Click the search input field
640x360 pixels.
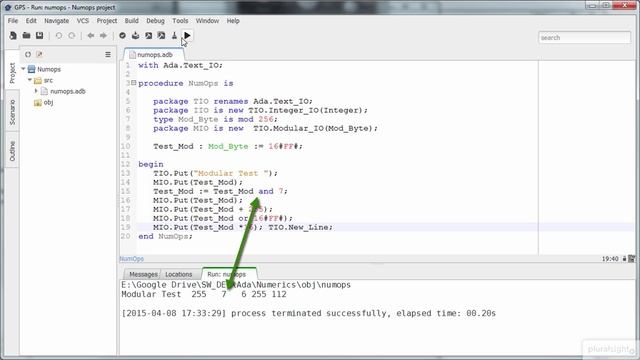[x=584, y=38]
